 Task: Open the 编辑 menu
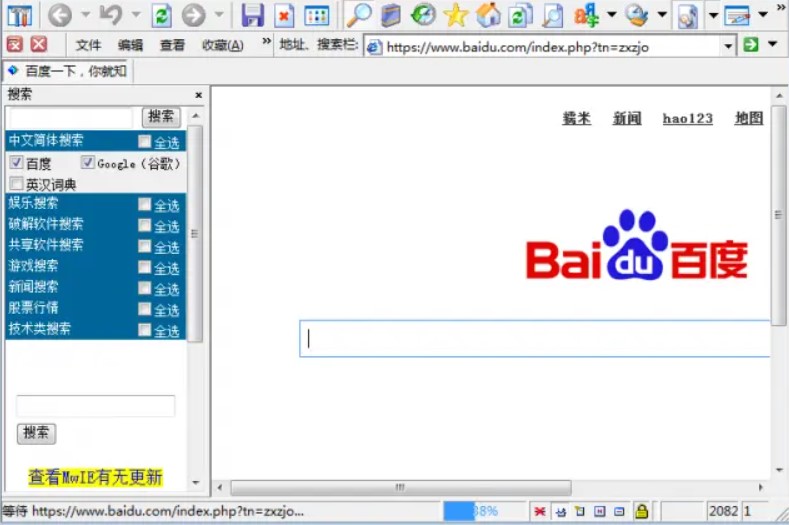point(130,45)
